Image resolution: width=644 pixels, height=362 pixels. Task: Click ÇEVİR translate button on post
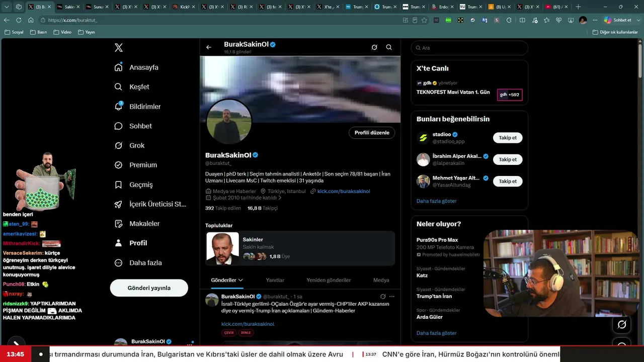pos(229,333)
